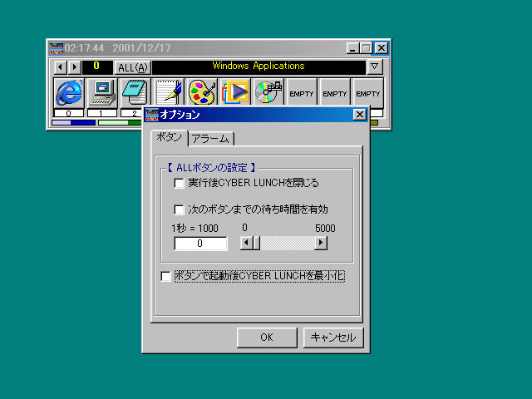
Task: Select the last EMPTY launcher slot
Action: pyautogui.click(x=367, y=93)
